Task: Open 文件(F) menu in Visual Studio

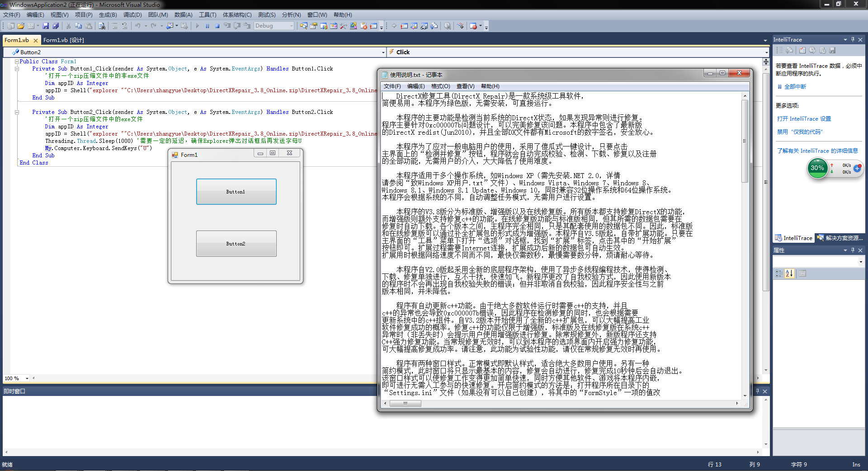Action: click(x=12, y=15)
